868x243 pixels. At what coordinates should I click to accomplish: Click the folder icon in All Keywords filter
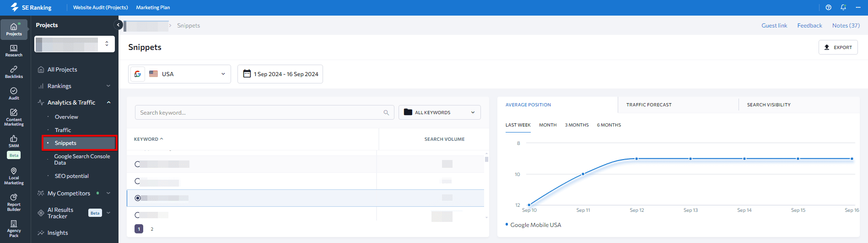408,112
